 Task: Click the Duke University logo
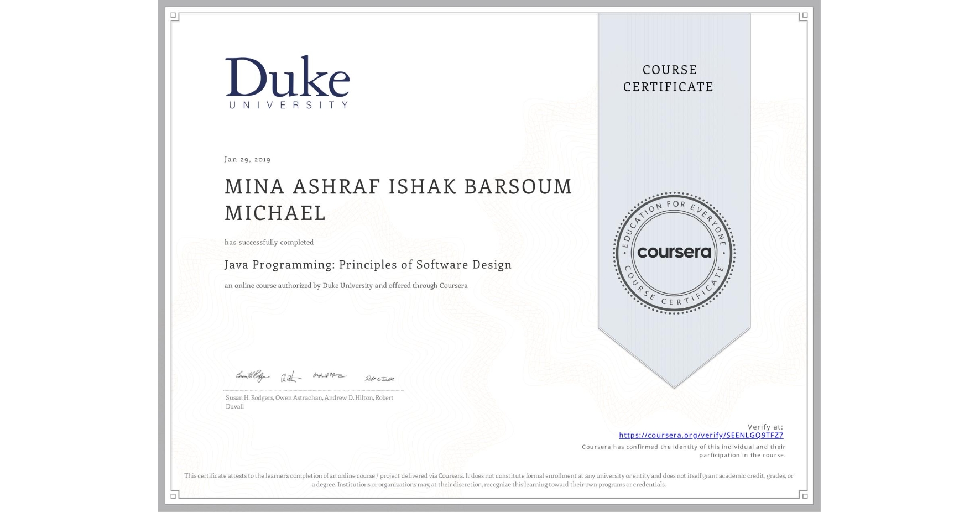coord(288,82)
